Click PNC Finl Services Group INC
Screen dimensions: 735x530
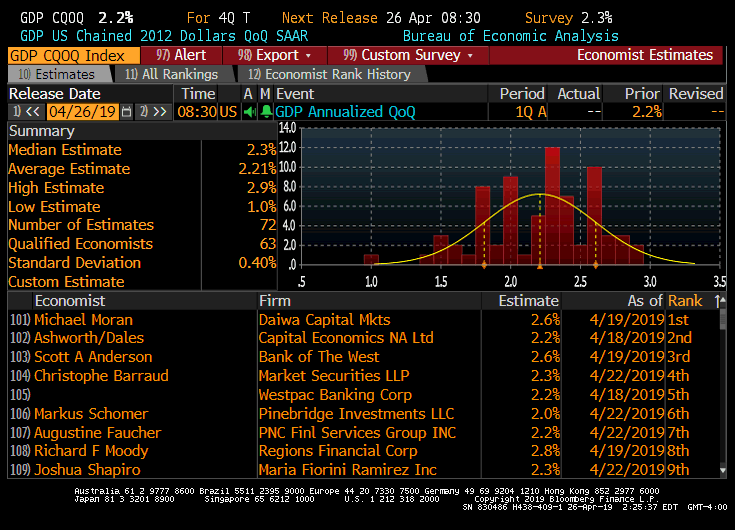pos(357,433)
